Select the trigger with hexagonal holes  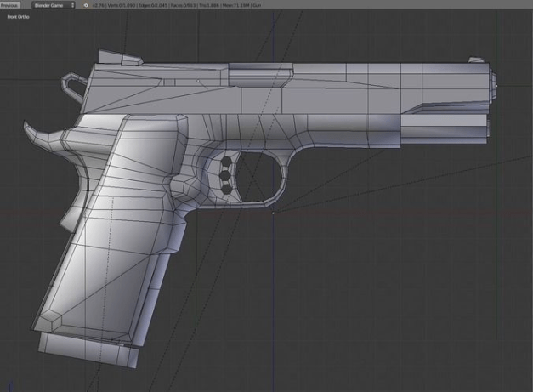click(225, 177)
